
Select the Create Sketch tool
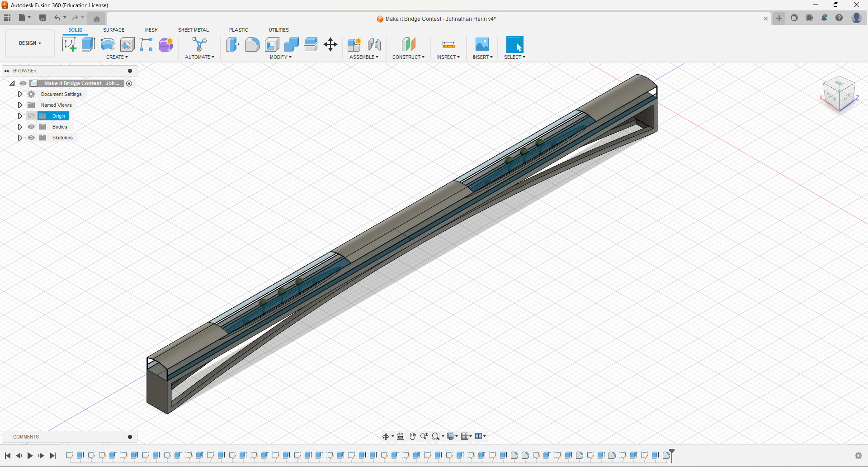tap(69, 44)
